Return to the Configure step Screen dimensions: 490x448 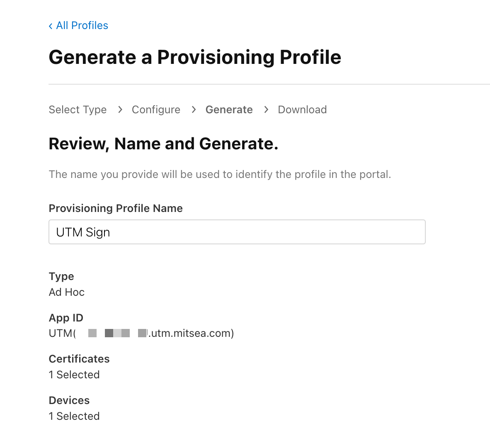156,110
